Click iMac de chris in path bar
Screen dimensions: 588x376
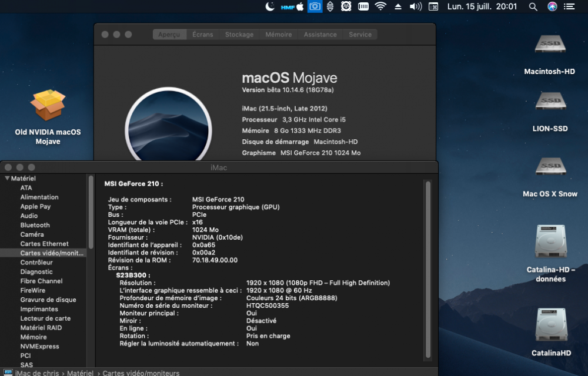tap(36, 373)
